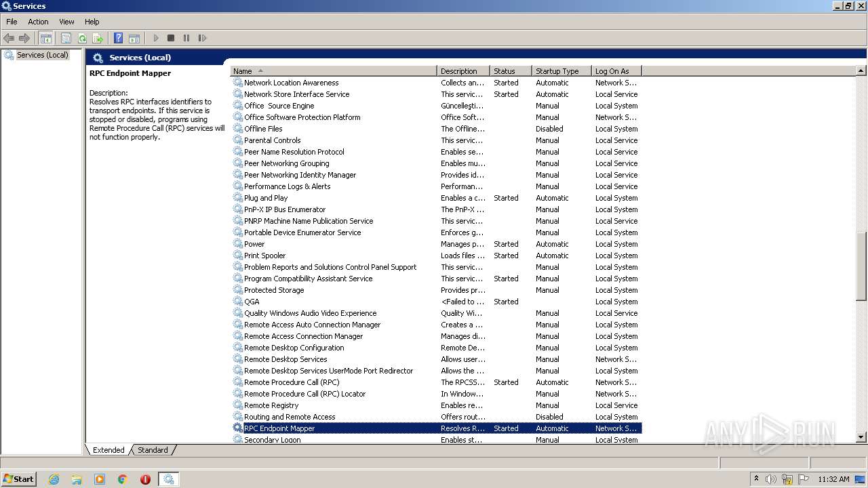The image size is (868, 488).
Task: Open Windows Media Player taskbar icon
Action: [x=100, y=479]
